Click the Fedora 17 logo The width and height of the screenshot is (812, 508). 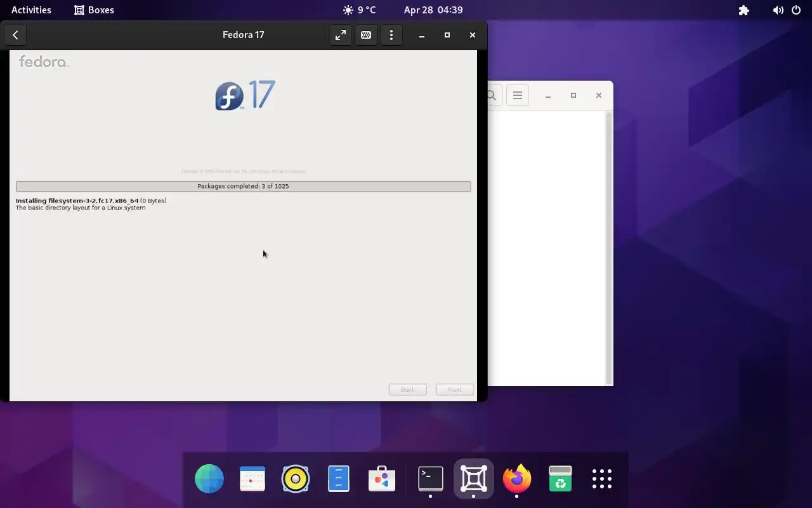coord(245,95)
